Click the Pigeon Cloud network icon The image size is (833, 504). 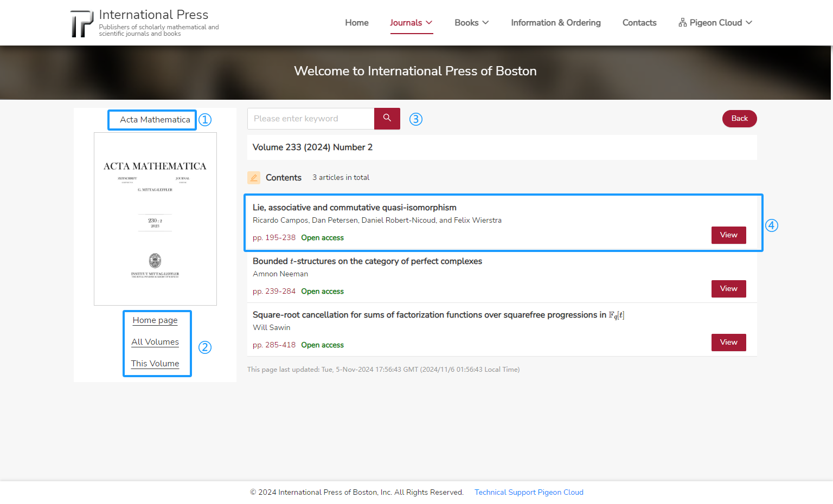[683, 23]
